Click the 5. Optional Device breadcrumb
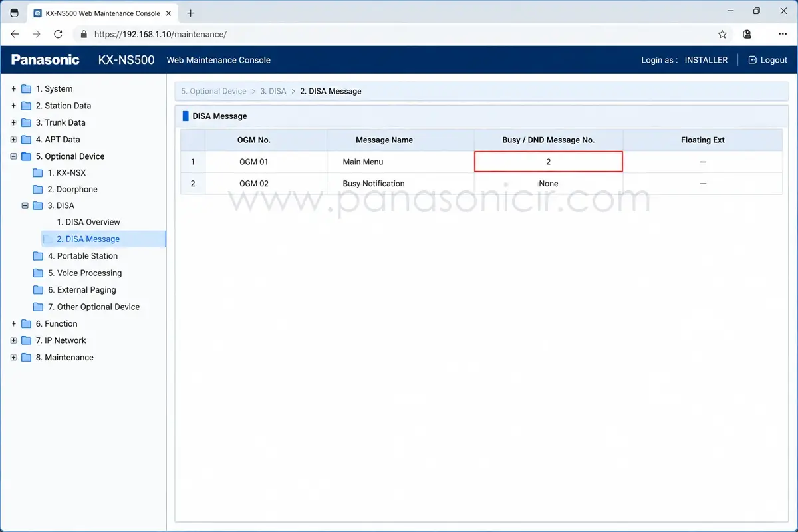The height and width of the screenshot is (532, 798). 213,91
